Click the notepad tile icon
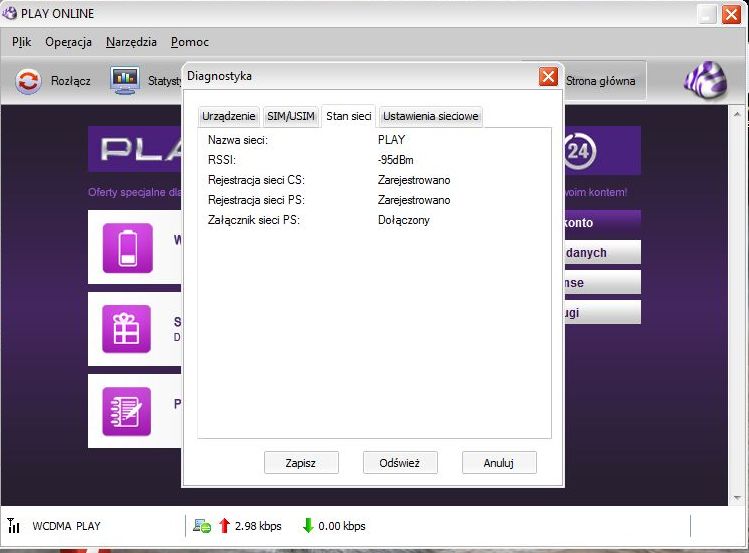The image size is (749, 553). pos(127,411)
